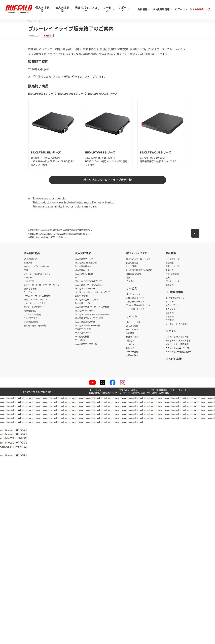Open footer link USBメモリー

30,281
